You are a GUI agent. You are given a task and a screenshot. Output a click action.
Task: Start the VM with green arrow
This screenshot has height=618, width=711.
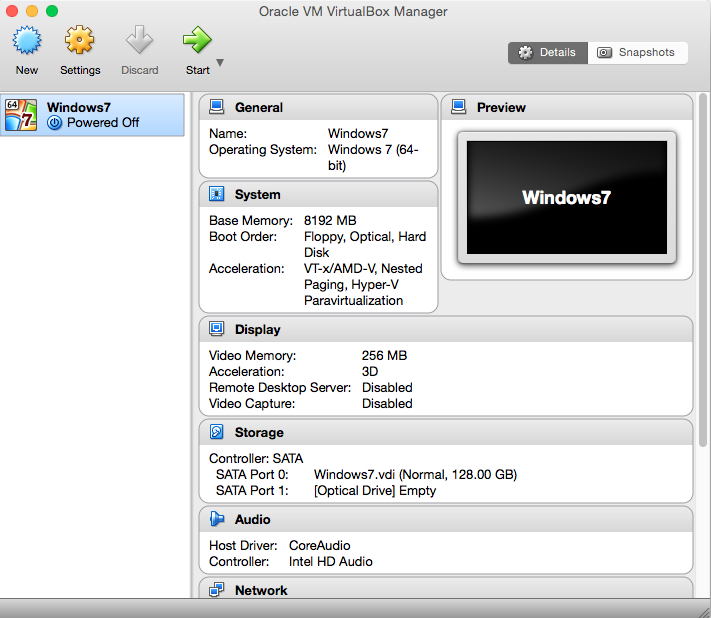click(x=197, y=40)
